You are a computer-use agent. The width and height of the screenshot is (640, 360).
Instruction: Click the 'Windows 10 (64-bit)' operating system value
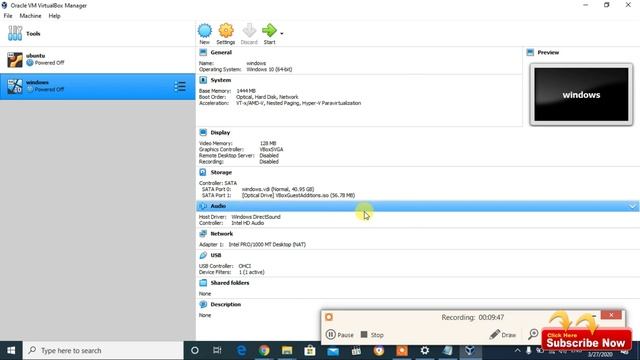269,69
